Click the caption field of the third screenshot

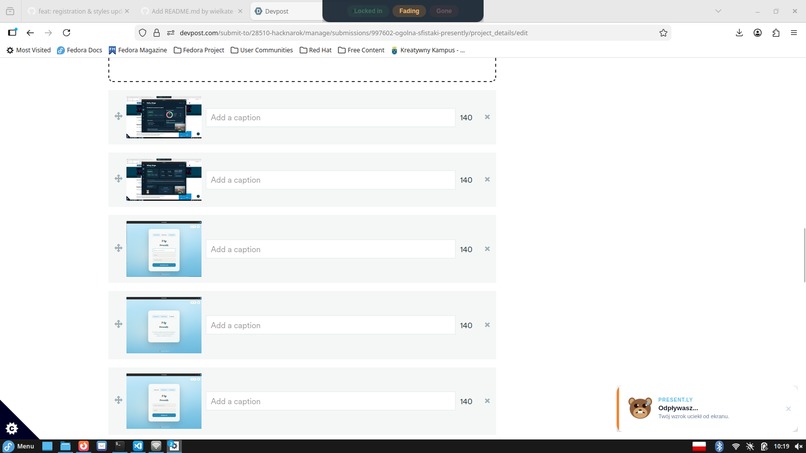pyautogui.click(x=331, y=249)
